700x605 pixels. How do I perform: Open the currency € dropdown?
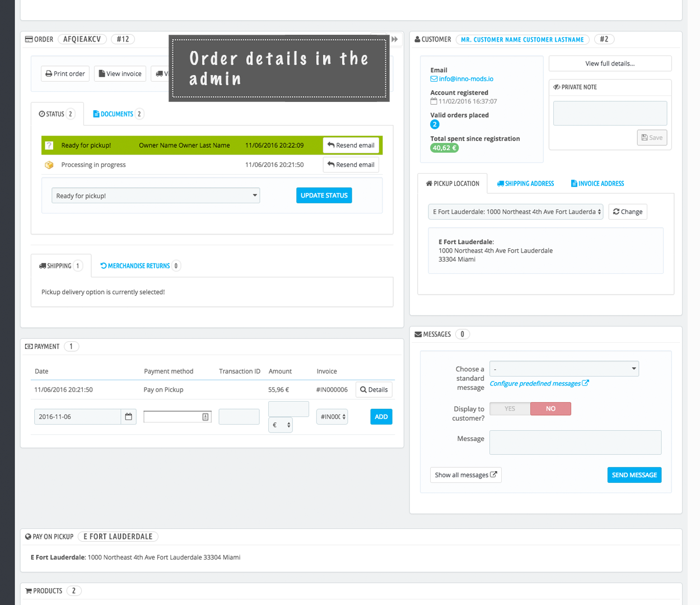[281, 425]
